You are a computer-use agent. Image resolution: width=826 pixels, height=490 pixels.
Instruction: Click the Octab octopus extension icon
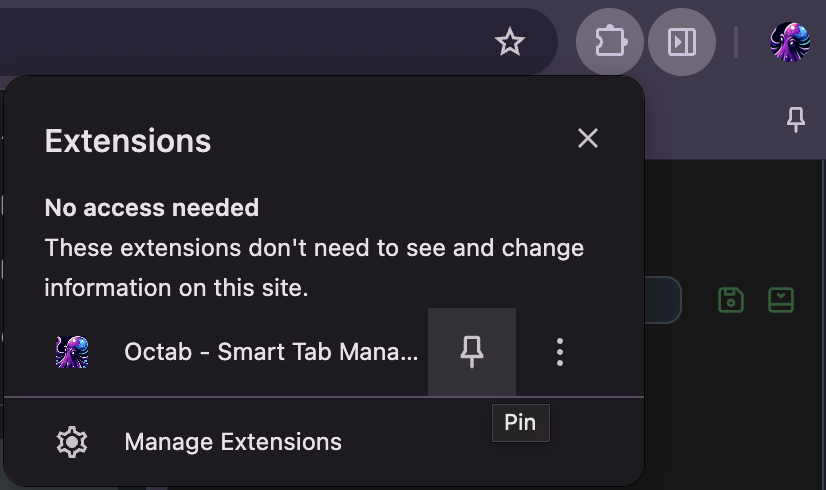point(72,352)
